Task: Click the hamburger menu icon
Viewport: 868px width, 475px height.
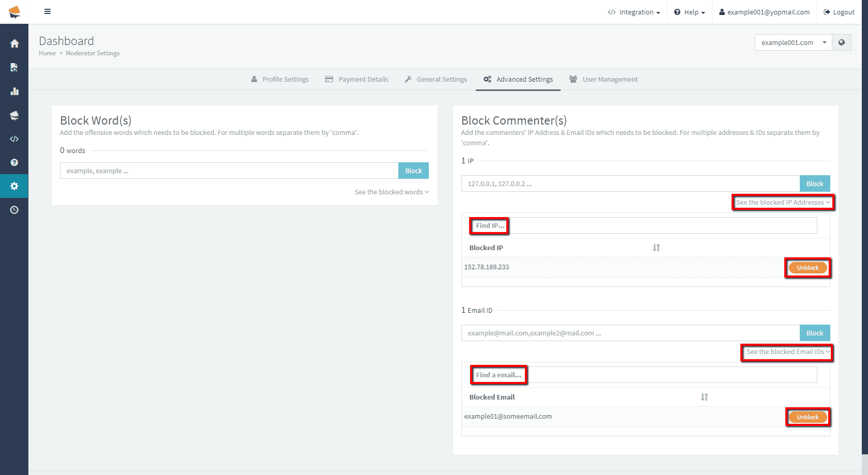Action: click(48, 11)
